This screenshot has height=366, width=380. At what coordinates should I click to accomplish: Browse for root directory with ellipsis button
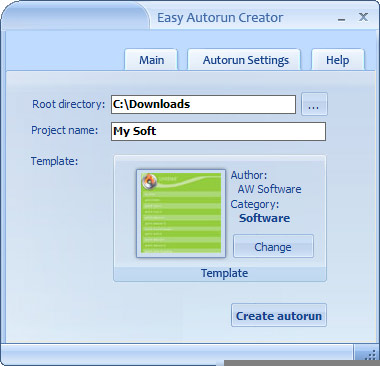click(x=314, y=104)
